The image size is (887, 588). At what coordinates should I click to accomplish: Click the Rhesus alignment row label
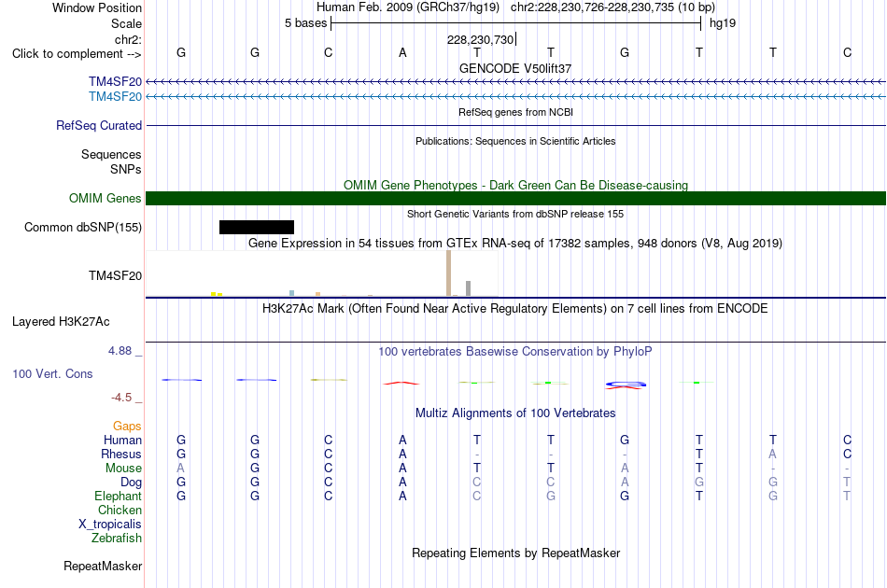[x=121, y=454]
